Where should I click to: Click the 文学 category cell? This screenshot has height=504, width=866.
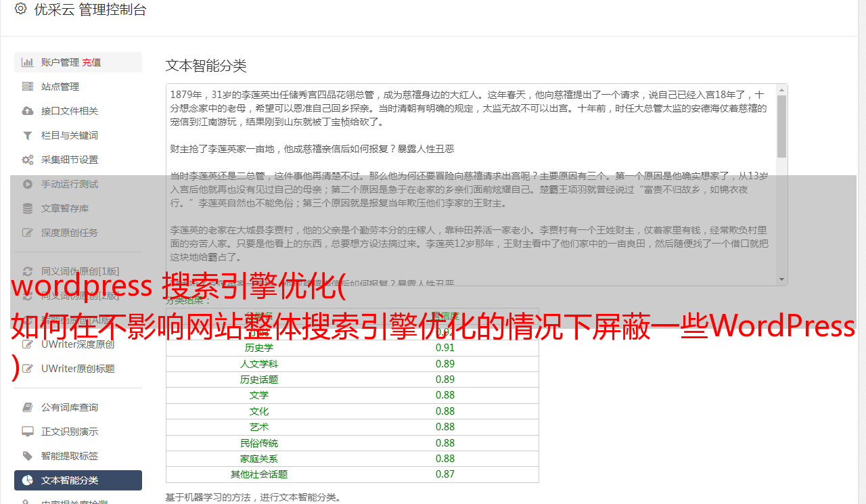pyautogui.click(x=259, y=395)
